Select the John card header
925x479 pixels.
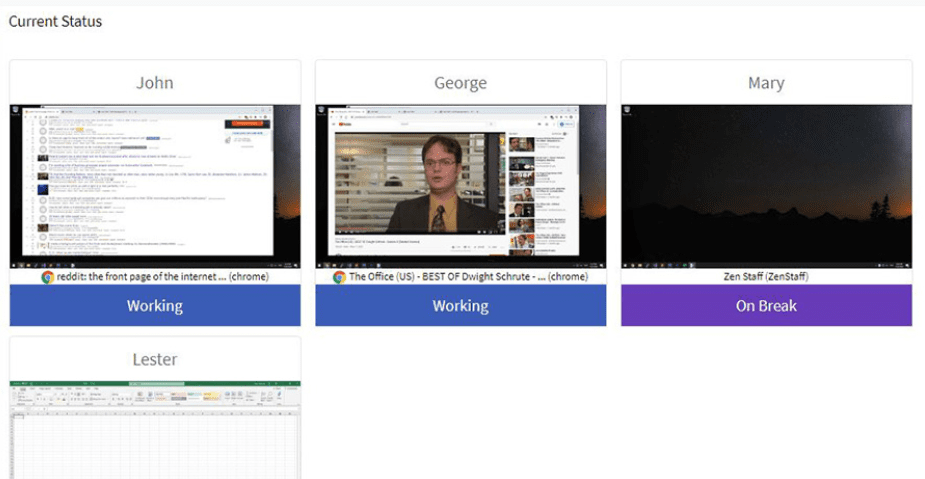[x=155, y=83]
